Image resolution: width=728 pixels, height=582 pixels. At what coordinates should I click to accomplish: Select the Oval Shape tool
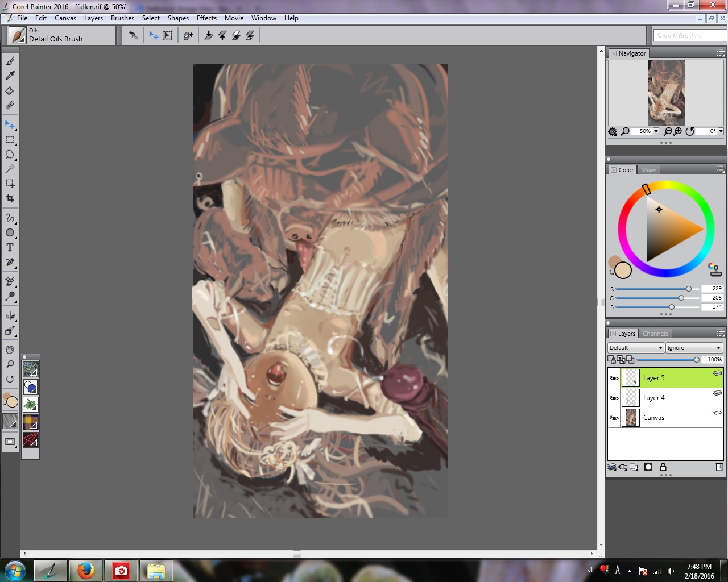click(10, 232)
